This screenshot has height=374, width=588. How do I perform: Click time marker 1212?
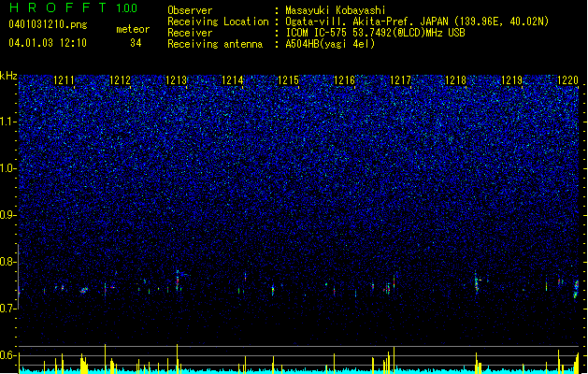click(x=120, y=79)
